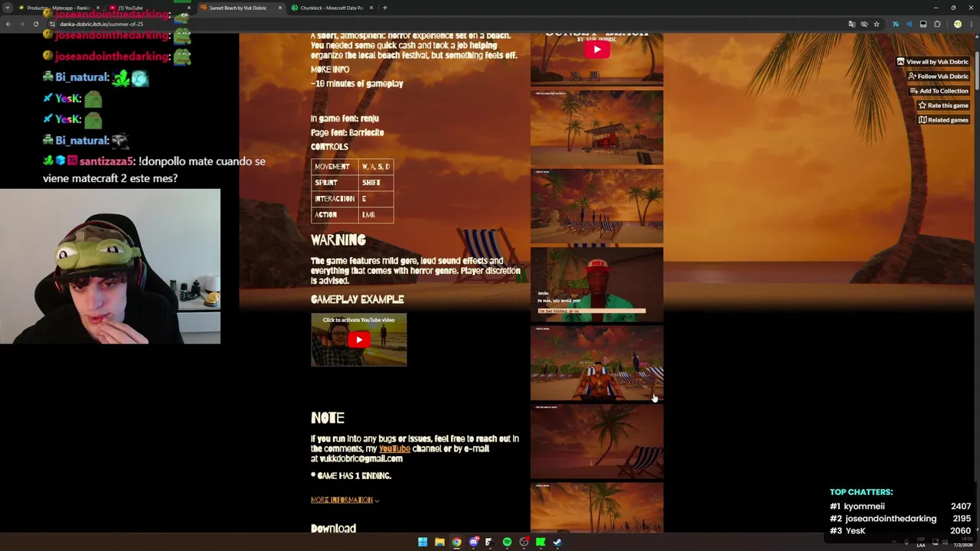This screenshot has height=551, width=980.
Task: Click the '* GAME HAS 1 ENDING.' text
Action: (x=351, y=475)
